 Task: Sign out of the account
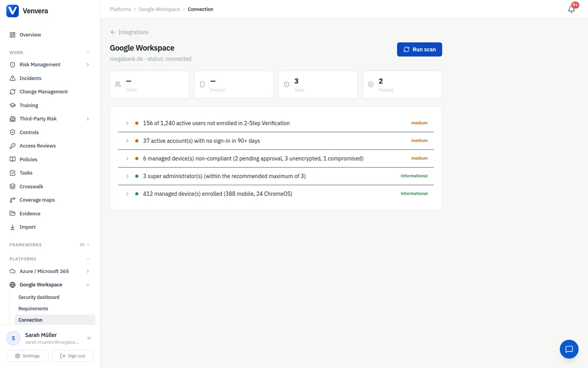coord(73,356)
